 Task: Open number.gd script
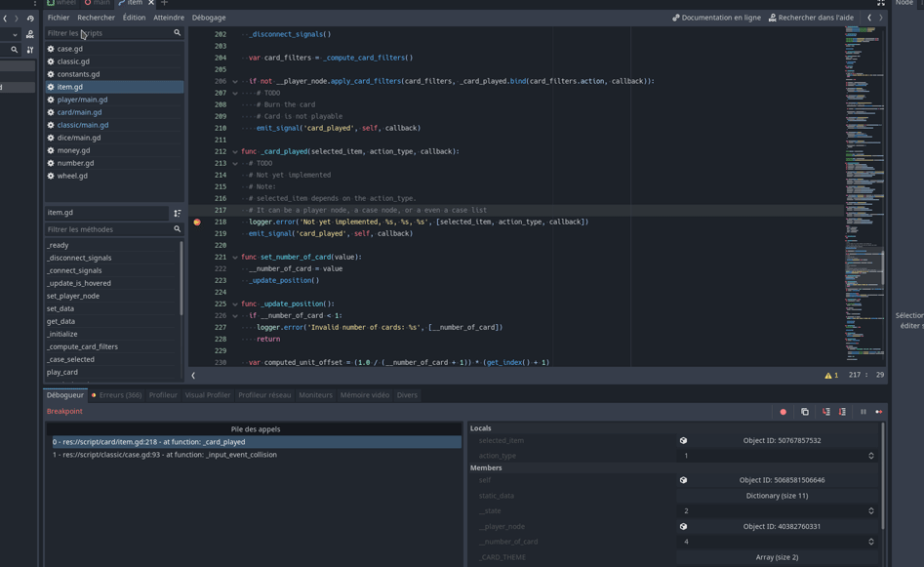[114, 163]
